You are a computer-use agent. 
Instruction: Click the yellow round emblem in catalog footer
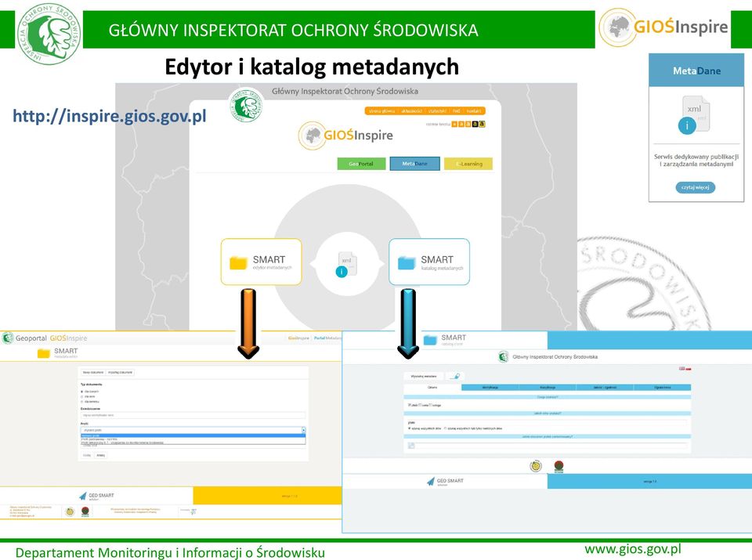(536, 465)
